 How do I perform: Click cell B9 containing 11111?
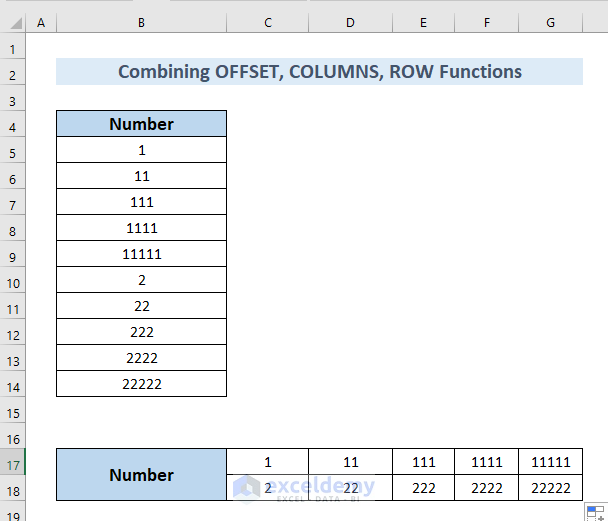tap(142, 254)
